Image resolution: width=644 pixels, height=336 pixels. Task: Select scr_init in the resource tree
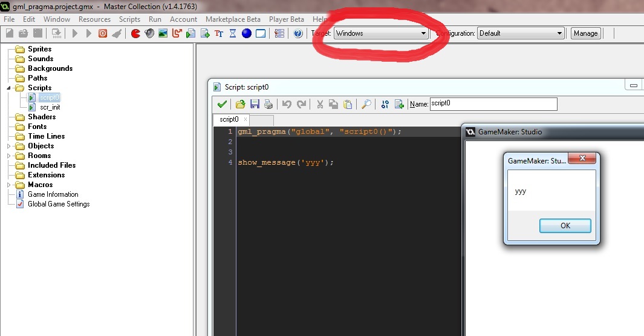(50, 107)
